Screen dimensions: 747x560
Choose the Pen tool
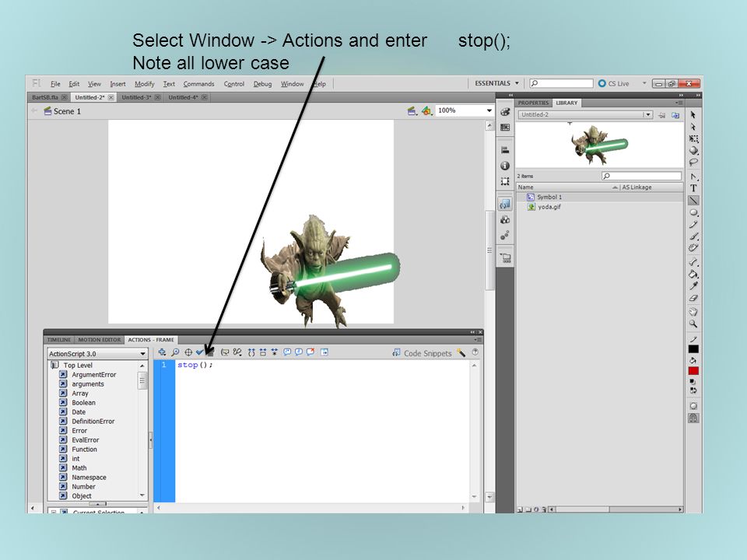693,177
